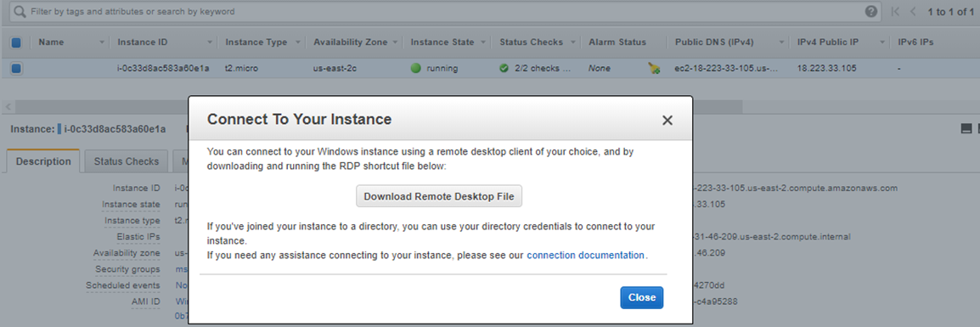Click the green running state indicator
Screen dimensions: 980x327
click(x=415, y=68)
